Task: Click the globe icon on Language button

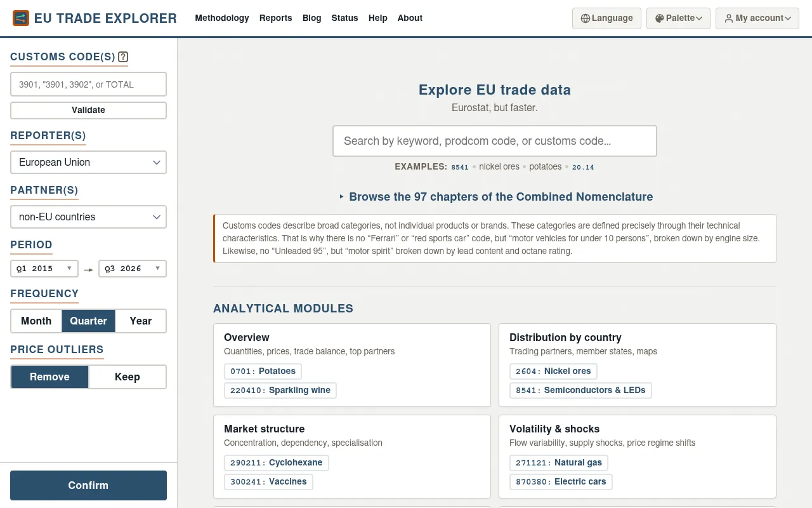Action: (586, 18)
